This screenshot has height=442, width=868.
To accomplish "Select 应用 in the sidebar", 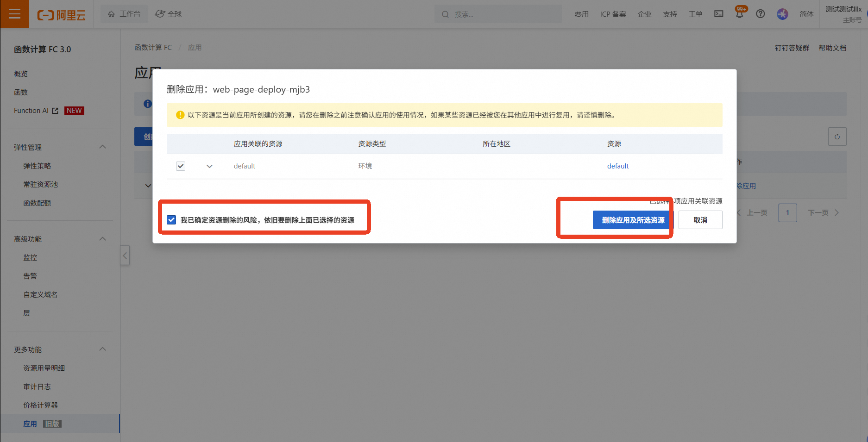I will (30, 423).
